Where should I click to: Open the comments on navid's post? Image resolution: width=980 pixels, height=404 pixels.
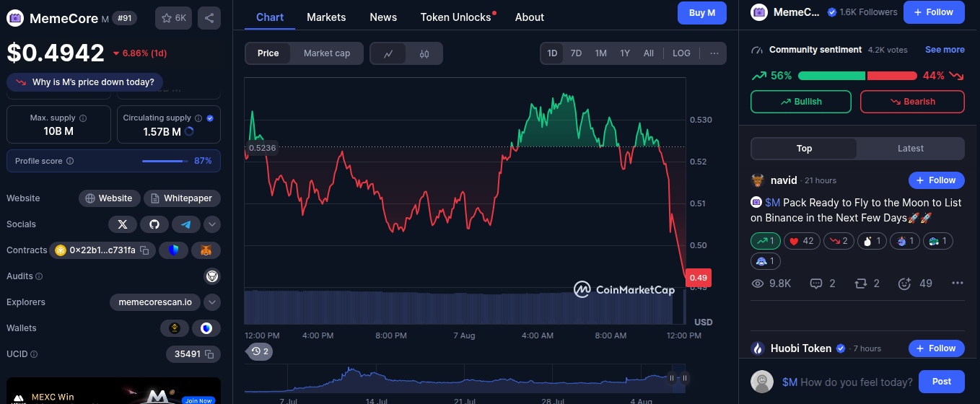tap(817, 284)
